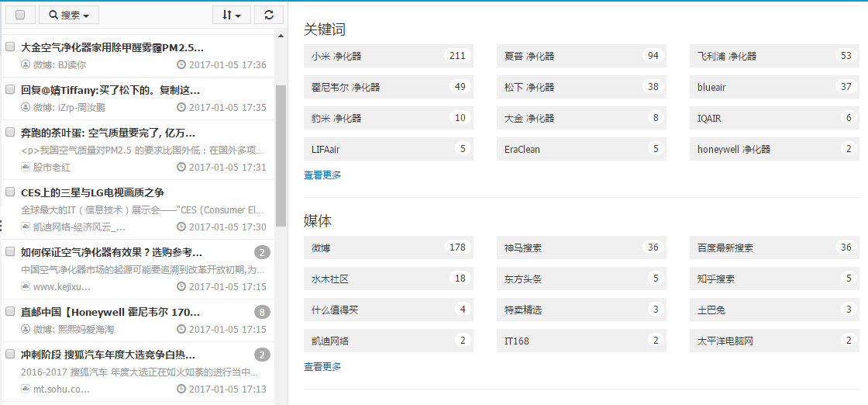Click the count badge 8 on Honeywell item
The height and width of the screenshot is (405, 868).
263,313
